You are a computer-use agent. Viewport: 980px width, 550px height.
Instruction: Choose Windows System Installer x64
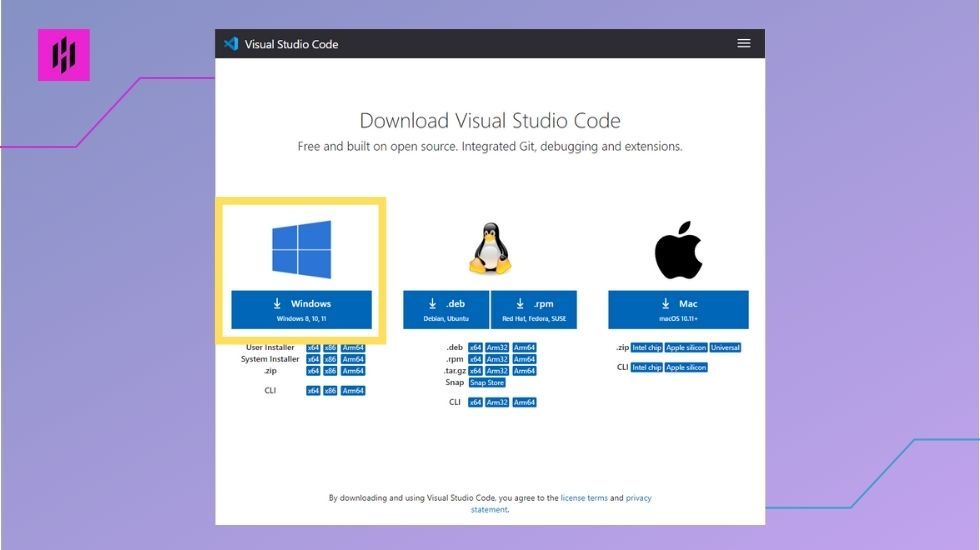click(313, 359)
